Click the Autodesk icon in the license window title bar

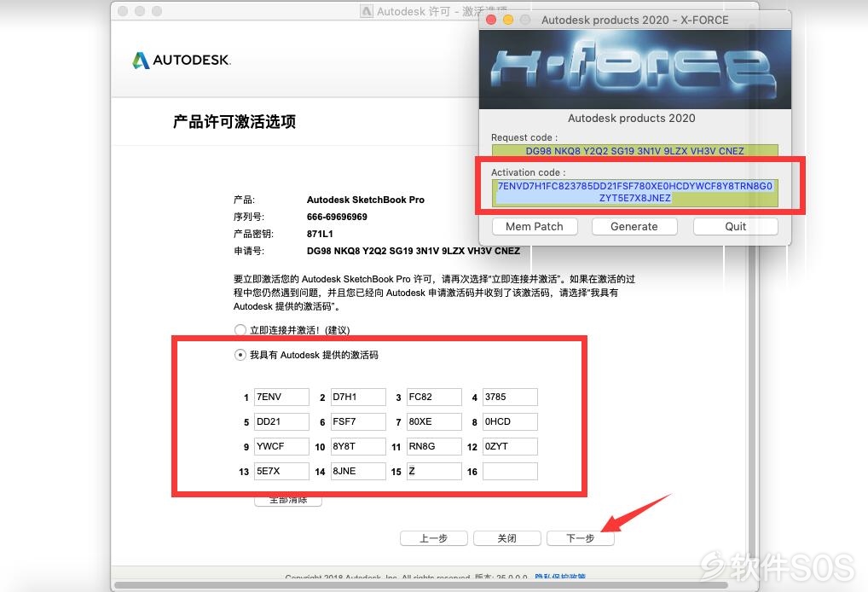click(x=367, y=11)
